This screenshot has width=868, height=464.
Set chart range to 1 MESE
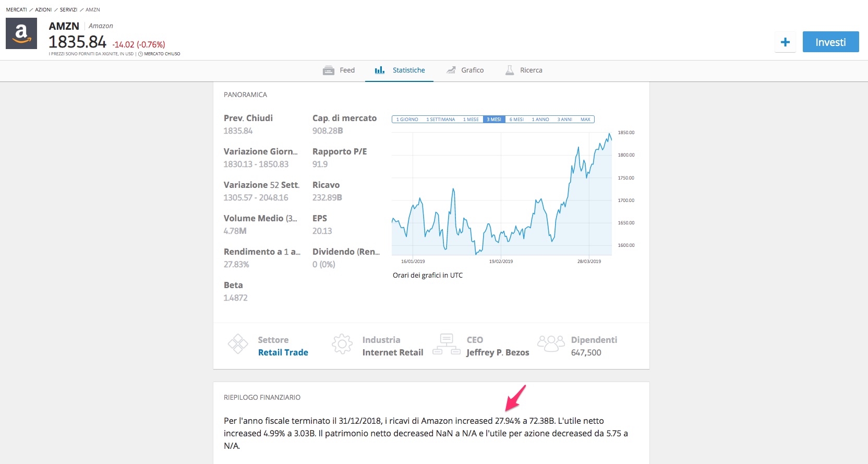coord(471,120)
